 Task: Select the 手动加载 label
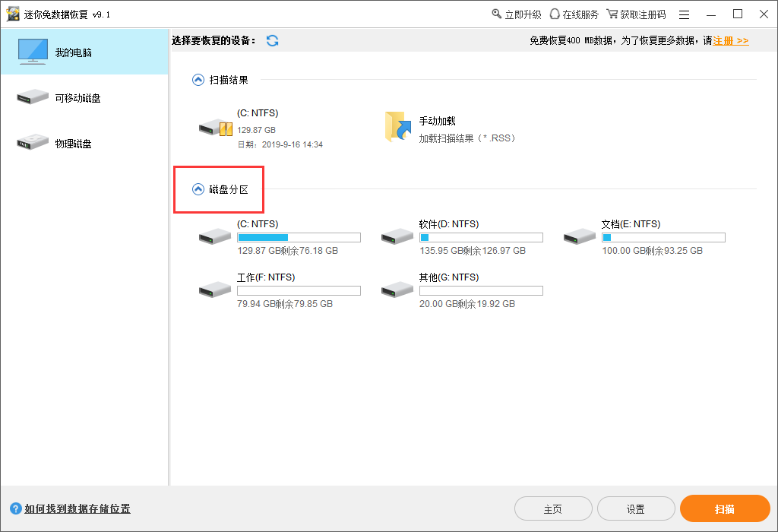pyautogui.click(x=437, y=121)
